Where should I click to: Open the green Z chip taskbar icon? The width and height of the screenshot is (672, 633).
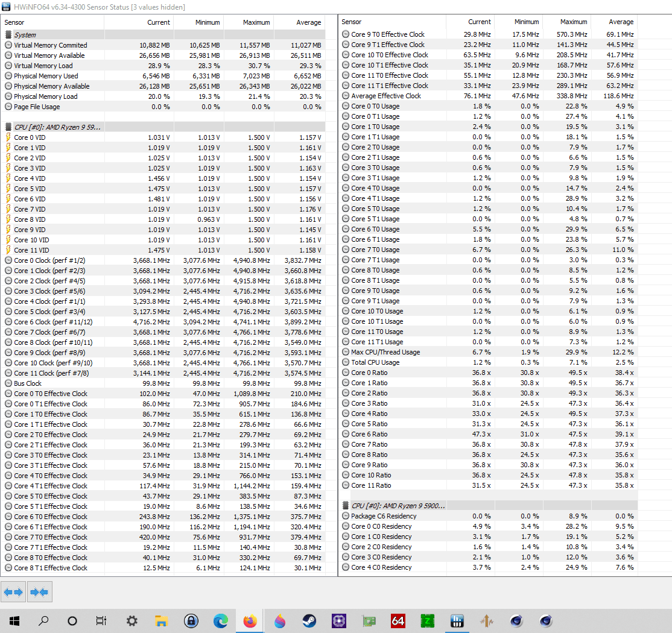(427, 620)
